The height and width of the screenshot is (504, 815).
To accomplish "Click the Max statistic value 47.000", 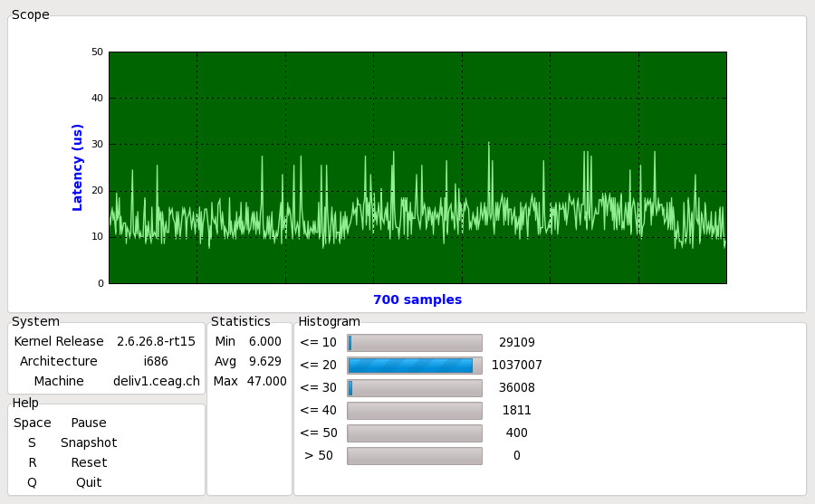I will tap(266, 381).
